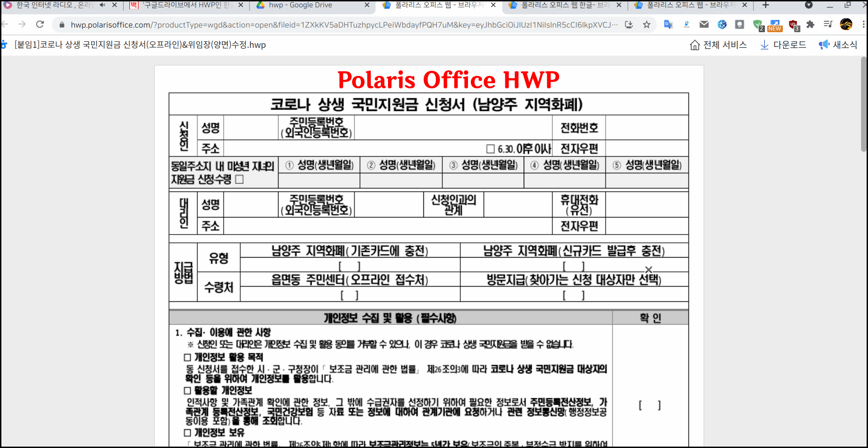Open a new browser tab
868x448 pixels.
pos(766,5)
